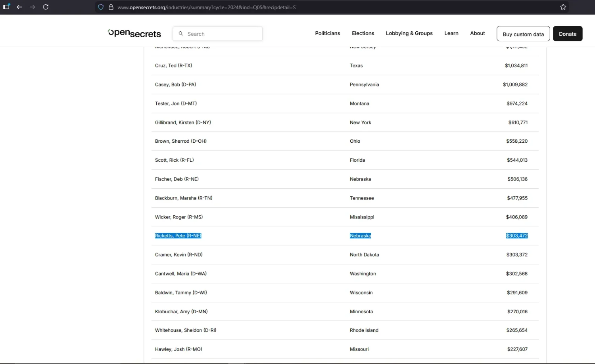
Task: Click the Ohio state cell
Action: coord(355,142)
